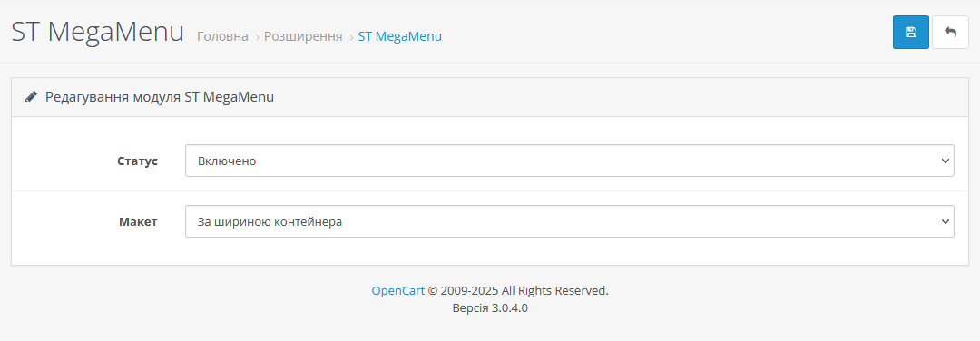Click the large ST MegaMenu page heading
980x341 pixels.
[x=97, y=32]
